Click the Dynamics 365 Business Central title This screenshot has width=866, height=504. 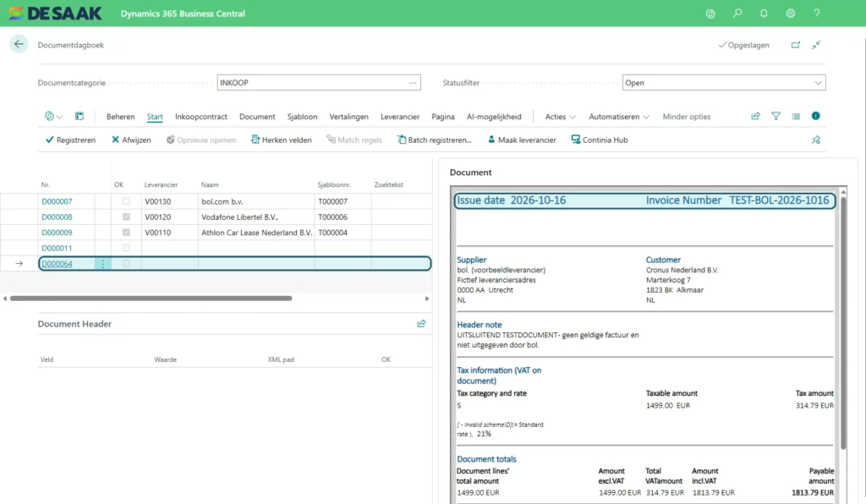pyautogui.click(x=183, y=14)
